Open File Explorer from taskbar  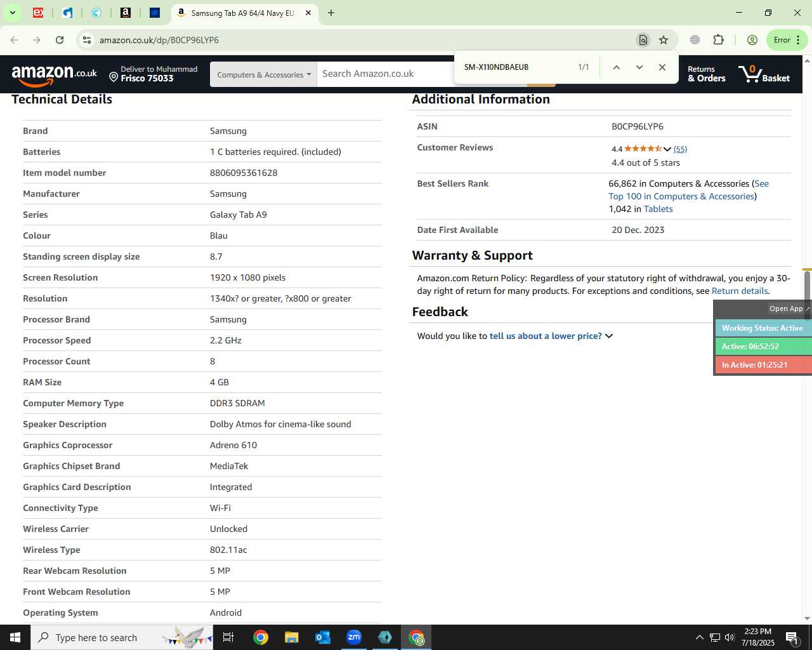click(x=291, y=637)
